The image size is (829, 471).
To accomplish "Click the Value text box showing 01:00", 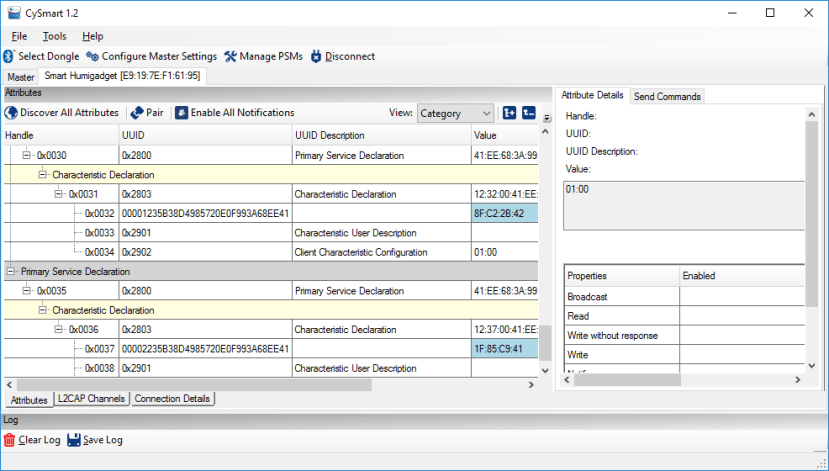I will pyautogui.click(x=684, y=206).
